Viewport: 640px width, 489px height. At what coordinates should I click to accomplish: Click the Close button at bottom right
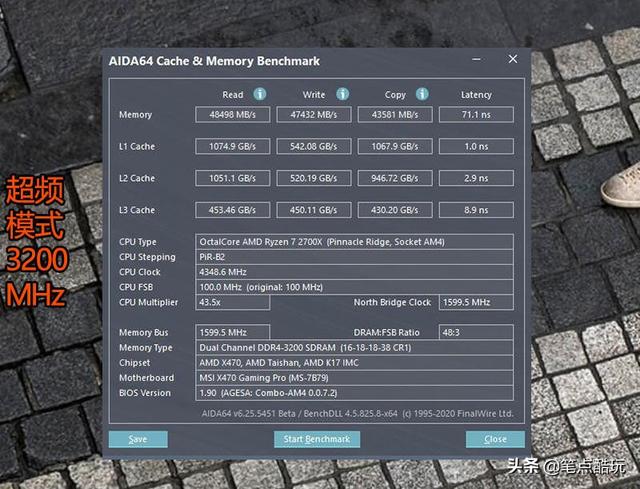click(x=495, y=439)
